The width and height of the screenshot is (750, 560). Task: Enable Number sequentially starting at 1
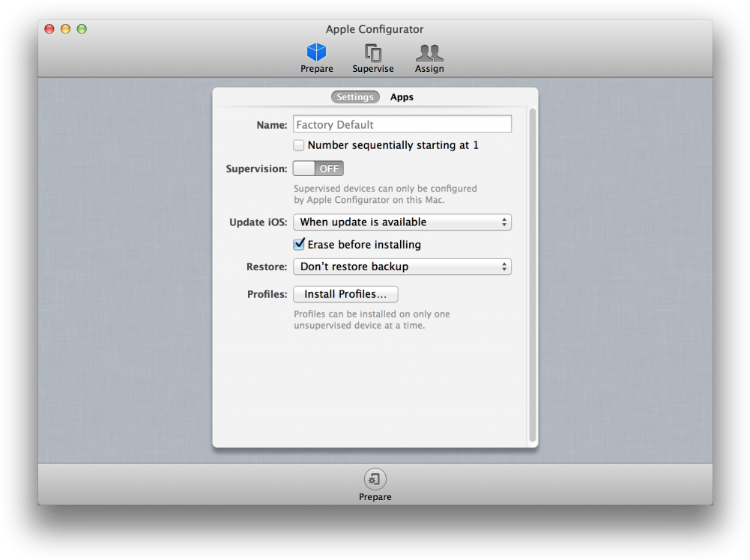click(x=299, y=145)
